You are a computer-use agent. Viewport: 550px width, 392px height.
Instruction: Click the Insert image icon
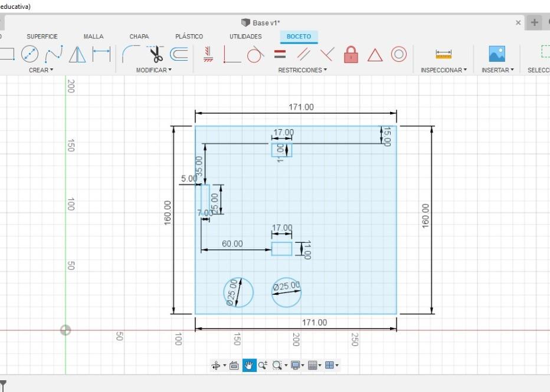tap(497, 54)
